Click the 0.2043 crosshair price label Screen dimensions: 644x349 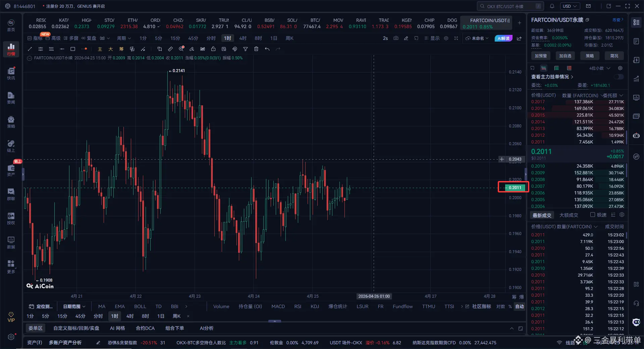click(515, 159)
